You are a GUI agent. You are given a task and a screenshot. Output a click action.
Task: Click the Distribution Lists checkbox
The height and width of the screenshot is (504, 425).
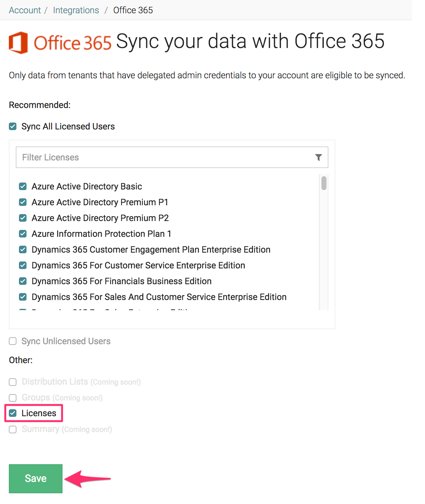pyautogui.click(x=13, y=382)
